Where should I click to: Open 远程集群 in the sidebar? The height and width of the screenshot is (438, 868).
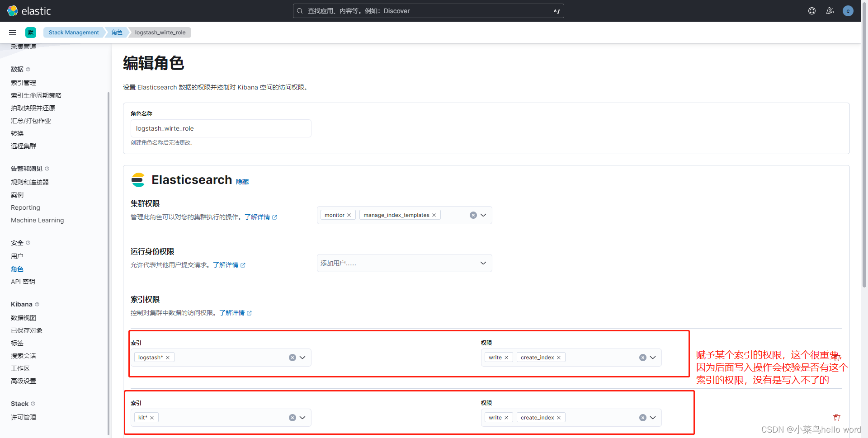pos(24,146)
